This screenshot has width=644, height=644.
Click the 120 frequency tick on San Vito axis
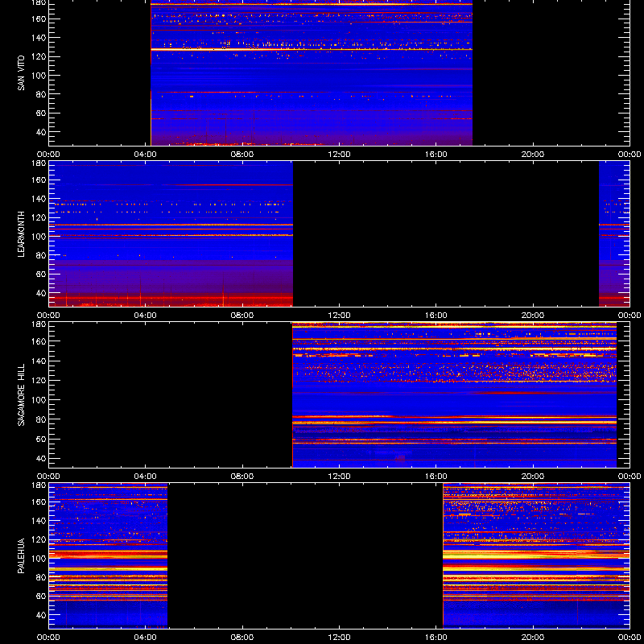point(39,56)
